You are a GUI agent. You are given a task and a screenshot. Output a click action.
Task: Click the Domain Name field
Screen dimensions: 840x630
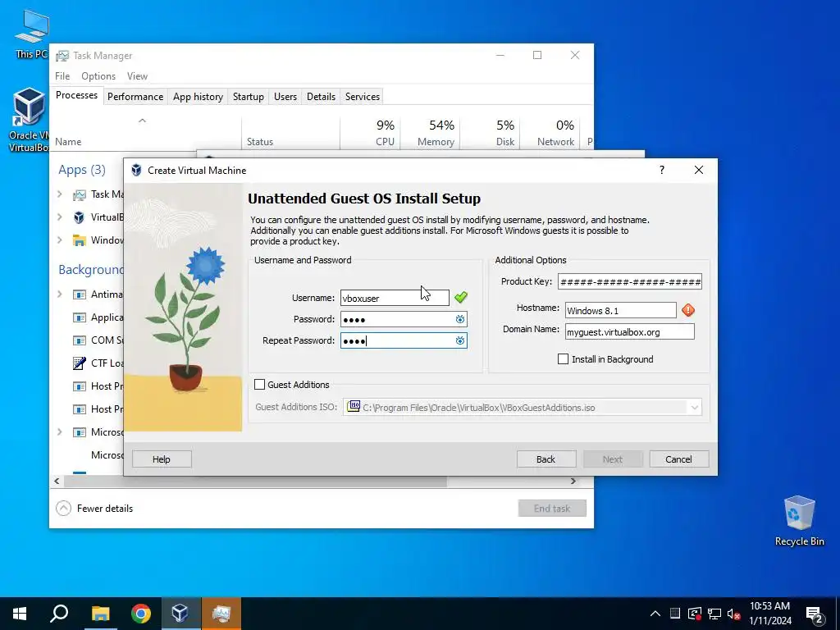click(629, 331)
